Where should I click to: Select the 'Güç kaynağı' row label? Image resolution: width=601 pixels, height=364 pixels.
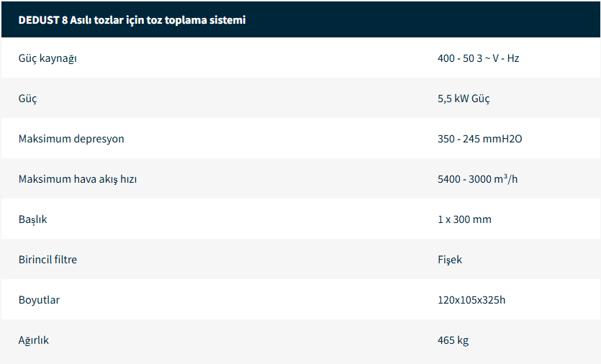[x=48, y=58]
